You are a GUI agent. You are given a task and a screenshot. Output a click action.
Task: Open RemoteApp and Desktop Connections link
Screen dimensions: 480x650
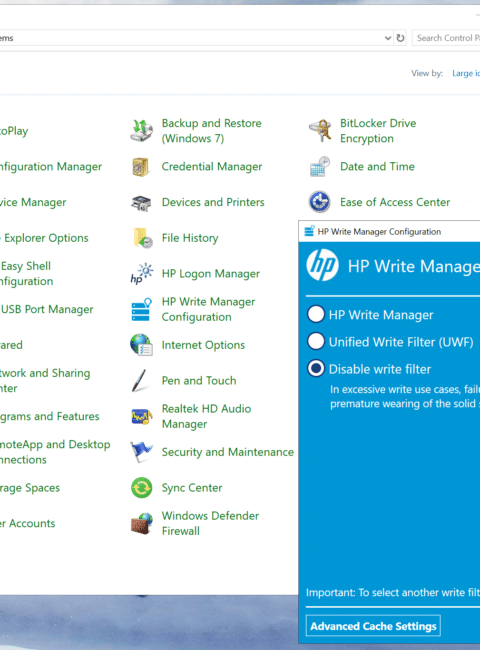click(x=55, y=452)
